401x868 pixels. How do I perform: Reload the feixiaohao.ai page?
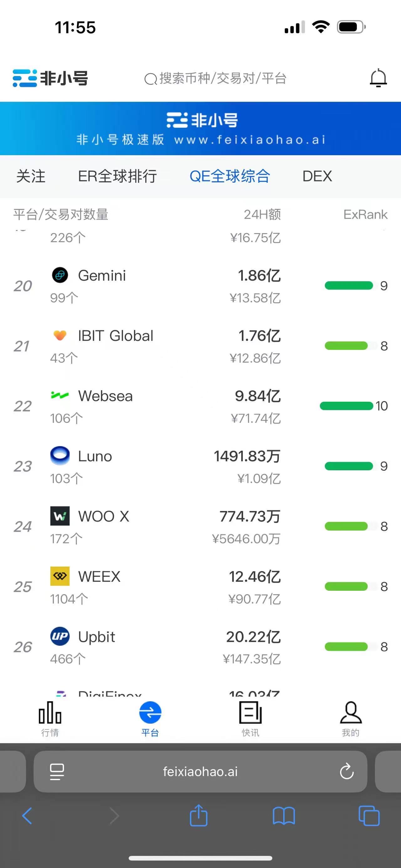[346, 772]
